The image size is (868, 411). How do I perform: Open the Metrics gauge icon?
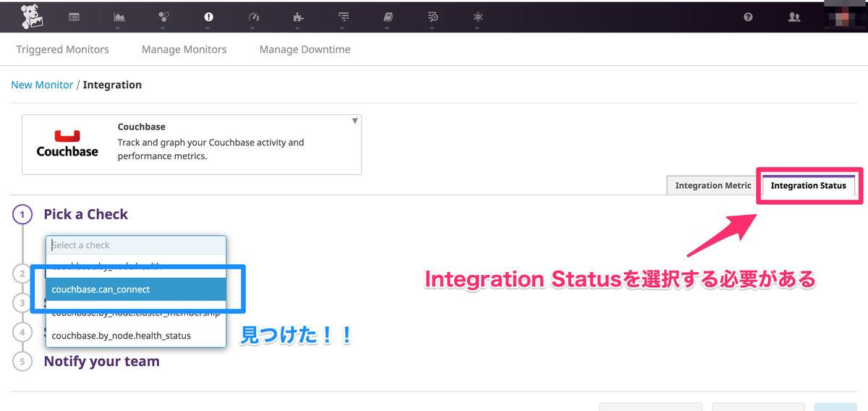pyautogui.click(x=253, y=17)
